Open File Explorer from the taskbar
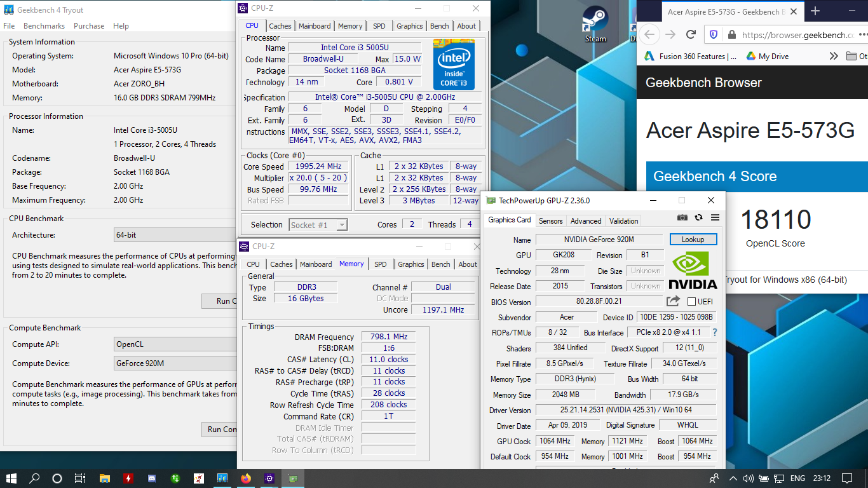This screenshot has height=488, width=868. coord(105,478)
